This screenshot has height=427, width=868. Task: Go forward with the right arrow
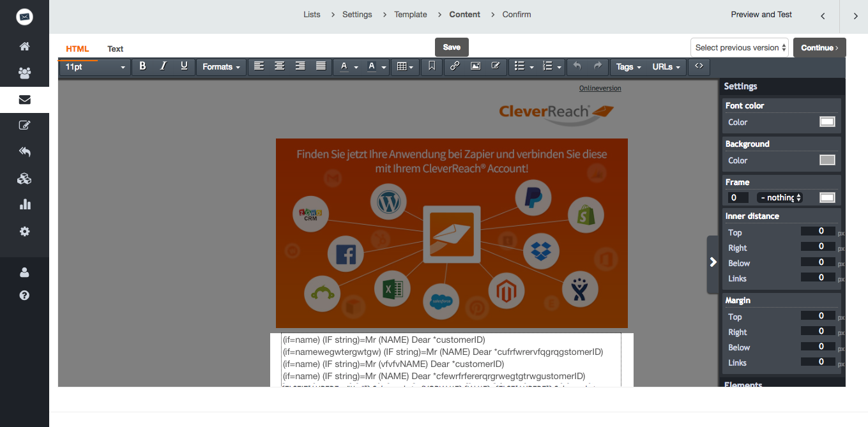tap(855, 16)
